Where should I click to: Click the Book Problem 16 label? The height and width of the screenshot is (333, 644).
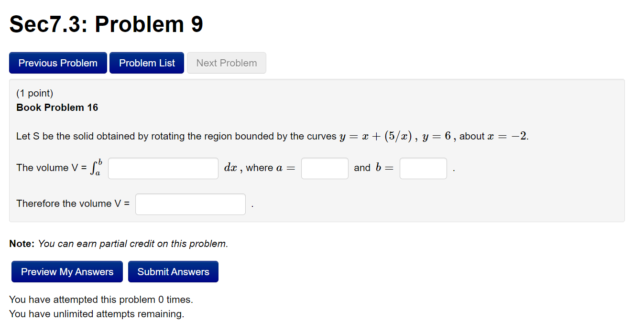coord(57,107)
